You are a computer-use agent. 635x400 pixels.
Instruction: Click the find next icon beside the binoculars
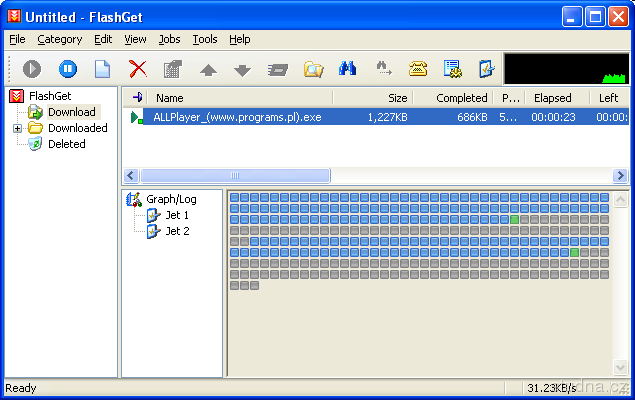(x=384, y=68)
